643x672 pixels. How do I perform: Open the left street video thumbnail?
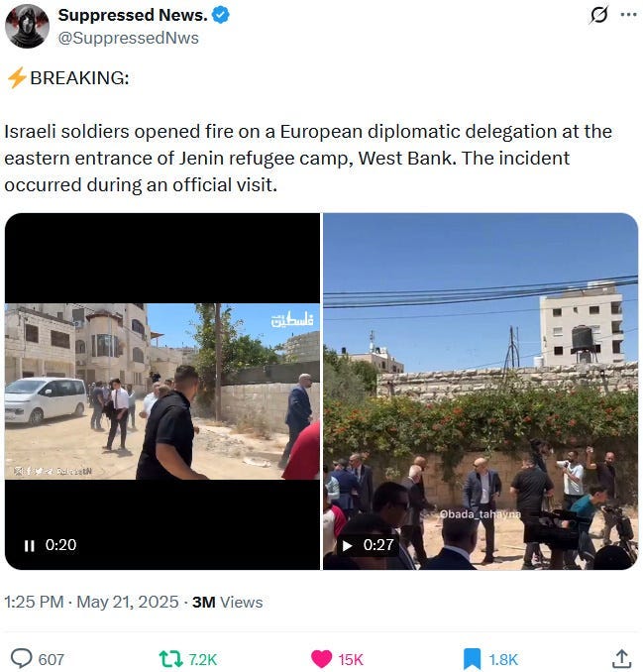click(162, 392)
